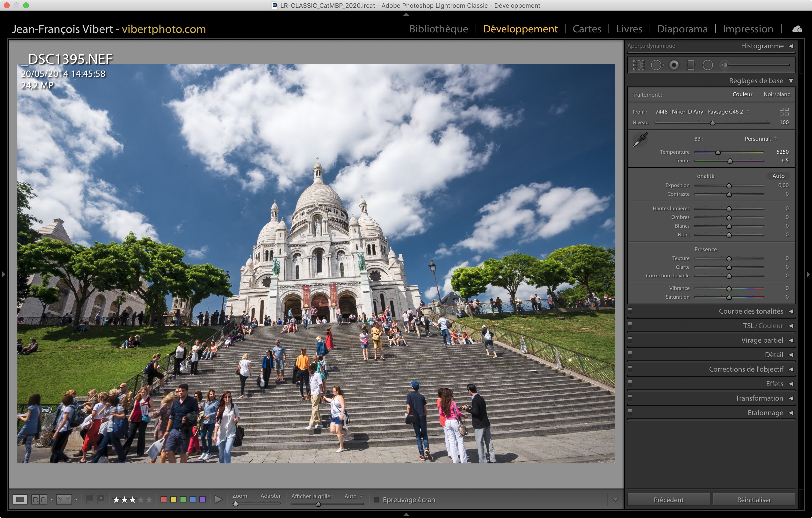The width and height of the screenshot is (812, 518).
Task: Open the Profil dropdown menu
Action: (701, 112)
